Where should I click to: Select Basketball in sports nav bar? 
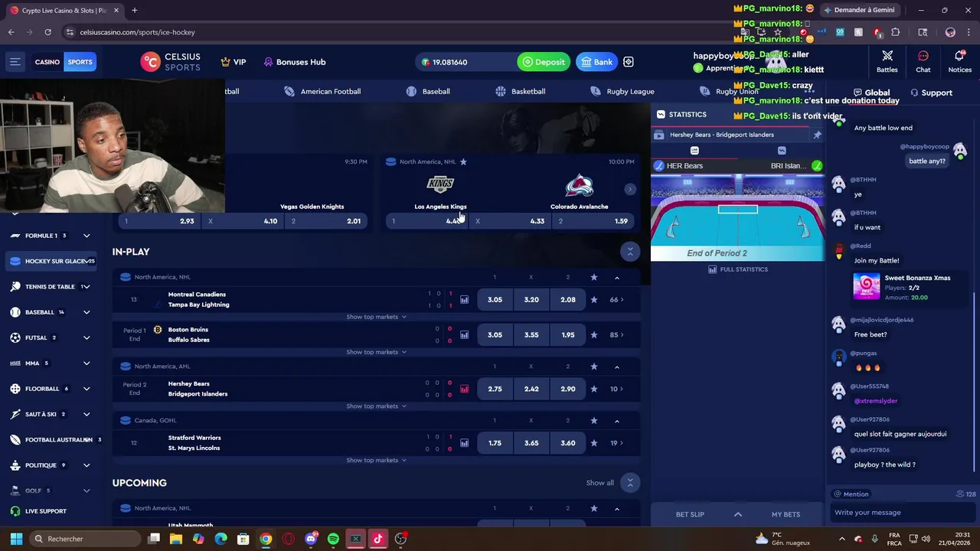521,91
